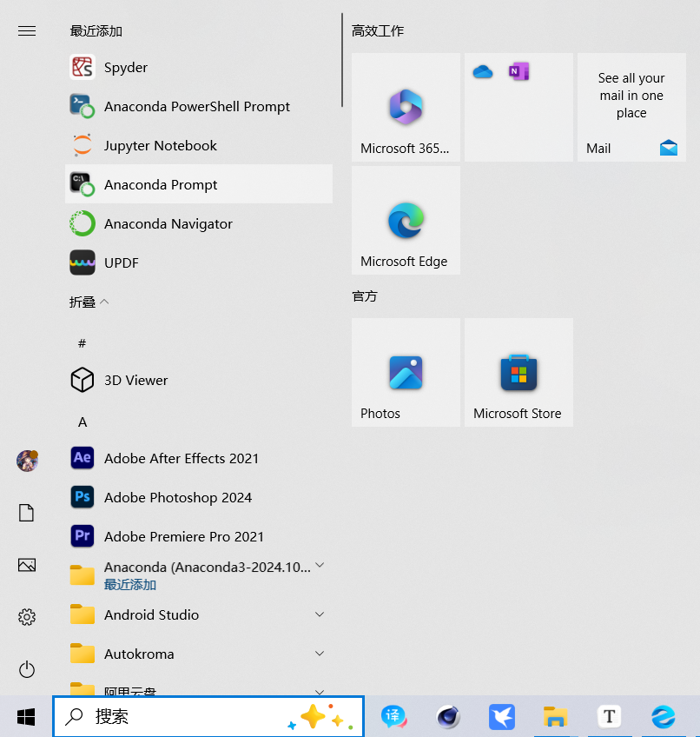Click the OneNote icon in tile

pyautogui.click(x=518, y=71)
